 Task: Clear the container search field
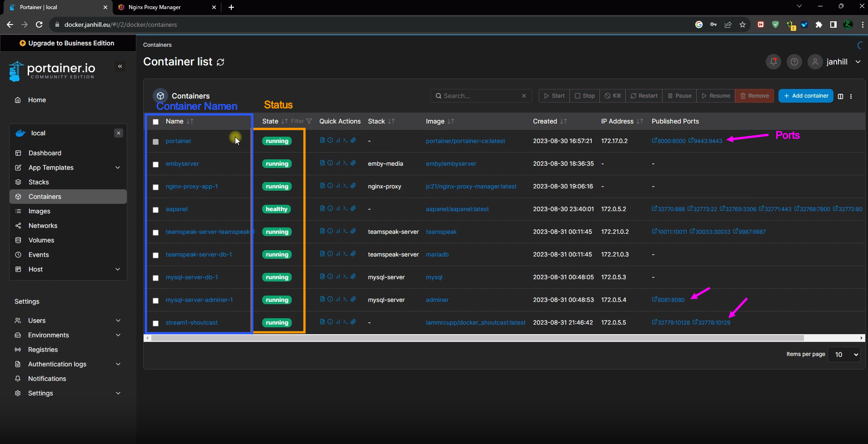coord(524,96)
